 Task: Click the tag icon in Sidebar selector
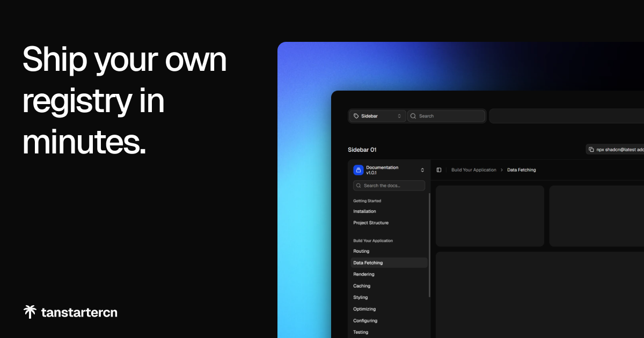click(356, 116)
